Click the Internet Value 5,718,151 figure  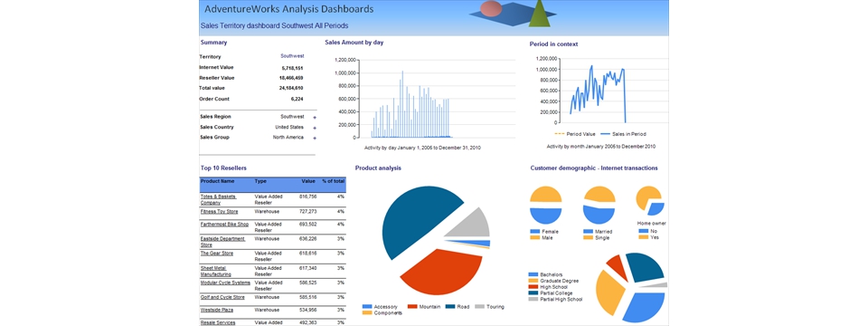click(x=292, y=67)
